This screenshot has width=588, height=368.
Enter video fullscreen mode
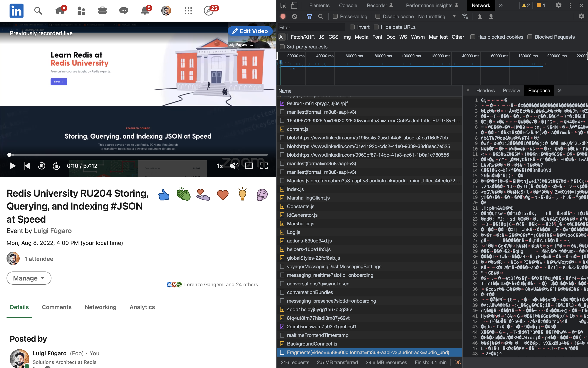click(264, 166)
